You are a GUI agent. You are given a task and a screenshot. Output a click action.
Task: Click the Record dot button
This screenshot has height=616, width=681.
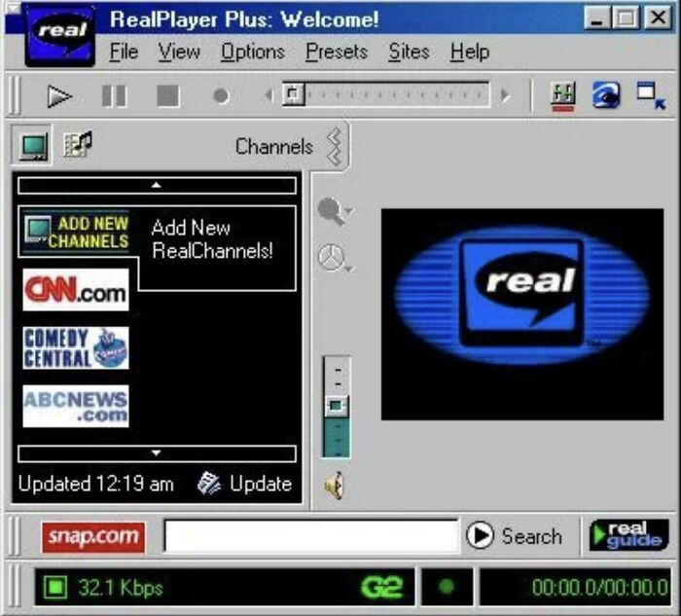pyautogui.click(x=221, y=96)
